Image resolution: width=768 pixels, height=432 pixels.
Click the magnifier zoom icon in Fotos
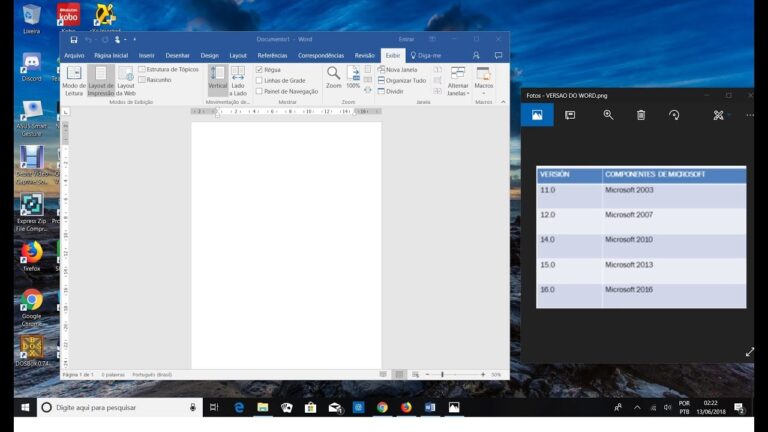pyautogui.click(x=608, y=115)
